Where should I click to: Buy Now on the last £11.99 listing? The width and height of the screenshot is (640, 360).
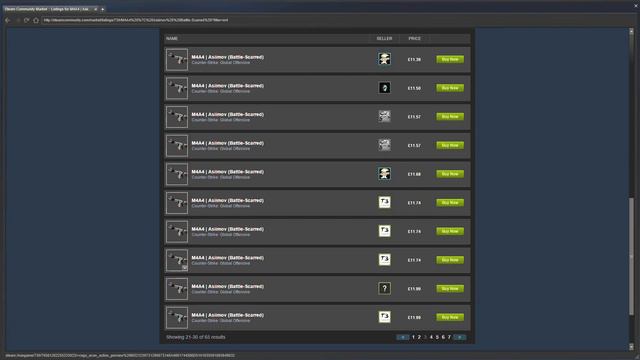pyautogui.click(x=450, y=317)
